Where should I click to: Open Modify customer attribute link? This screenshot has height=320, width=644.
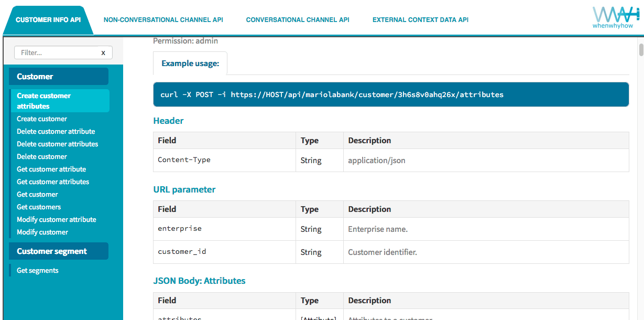(x=57, y=220)
